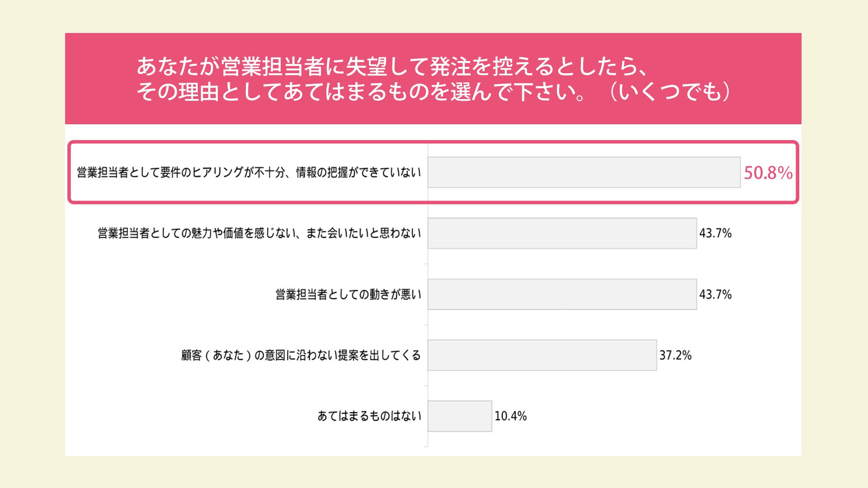Click the second 43.7% bar
The width and height of the screenshot is (868, 488).
tap(562, 294)
